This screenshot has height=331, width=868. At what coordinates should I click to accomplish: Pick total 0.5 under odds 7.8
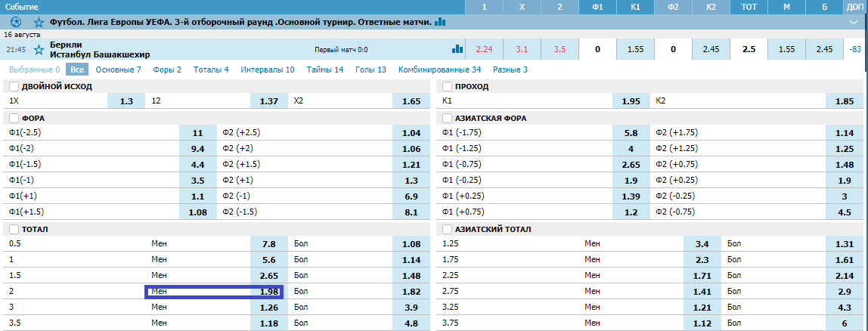(x=269, y=243)
